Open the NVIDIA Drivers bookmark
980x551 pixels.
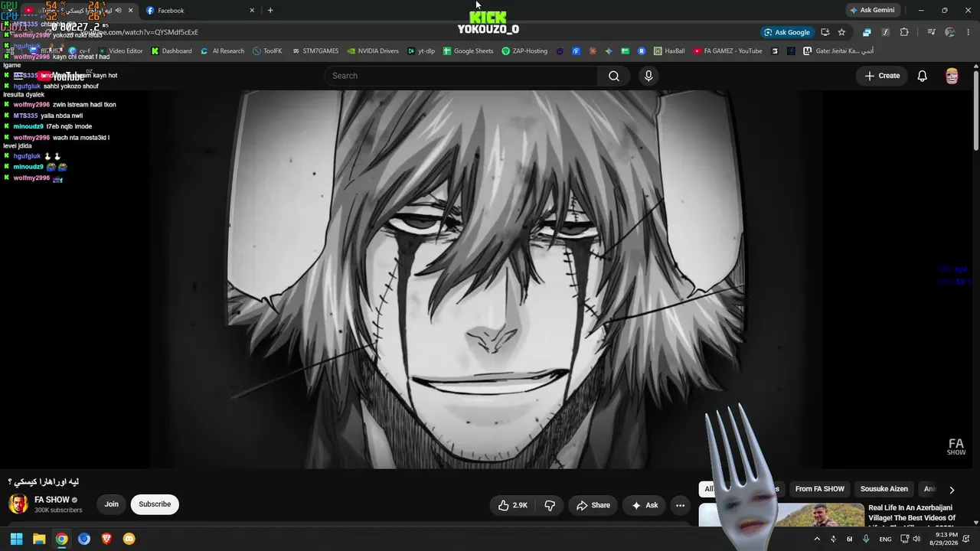click(x=373, y=51)
